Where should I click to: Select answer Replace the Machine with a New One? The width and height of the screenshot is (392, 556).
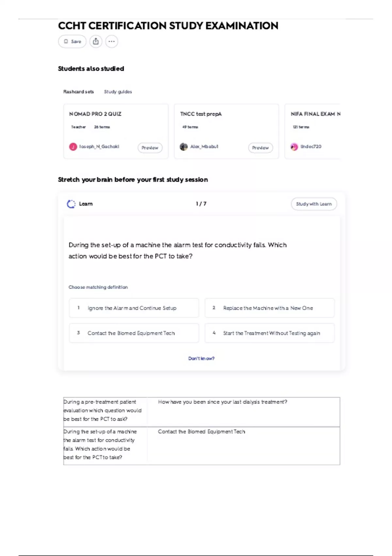click(x=269, y=308)
